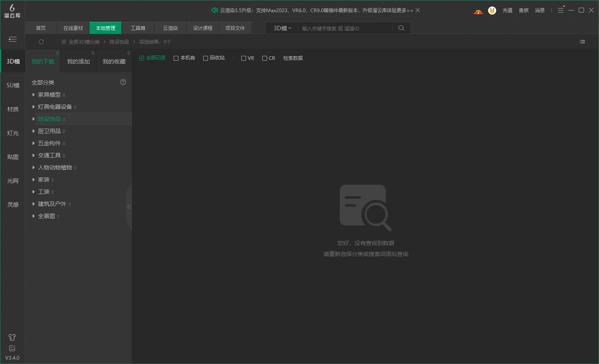
Task: Select 我的添加 tab
Action: tap(79, 61)
